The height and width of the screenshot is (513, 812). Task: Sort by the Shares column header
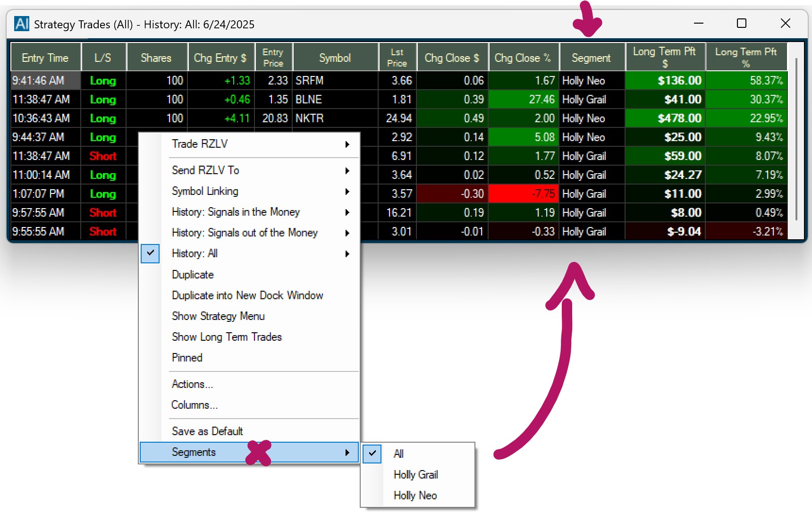point(157,57)
